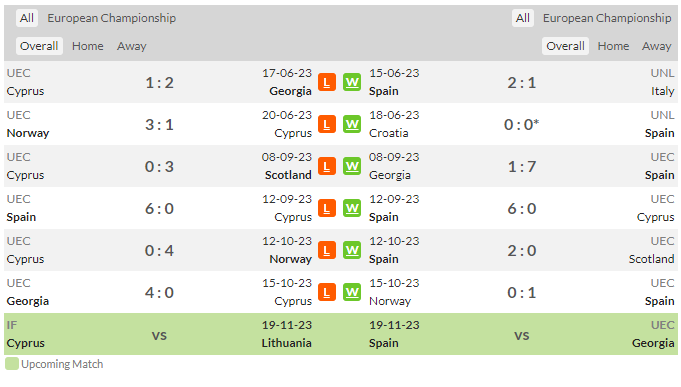Open the Georgia 1:7 Spain match score

(x=522, y=166)
